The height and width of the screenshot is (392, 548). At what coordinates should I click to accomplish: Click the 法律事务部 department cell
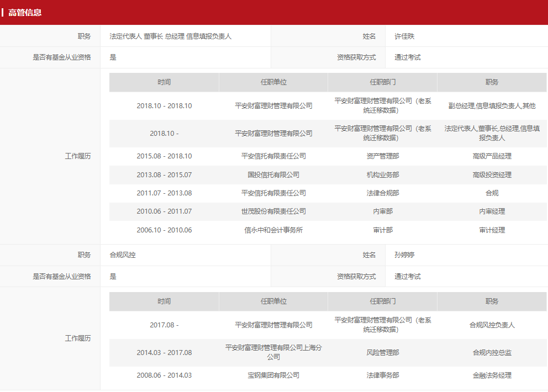point(383,375)
